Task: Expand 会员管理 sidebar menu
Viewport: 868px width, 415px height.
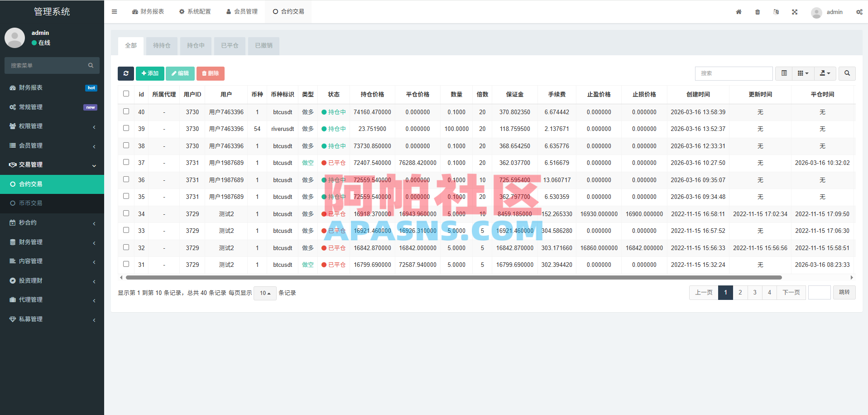Action: tap(52, 145)
